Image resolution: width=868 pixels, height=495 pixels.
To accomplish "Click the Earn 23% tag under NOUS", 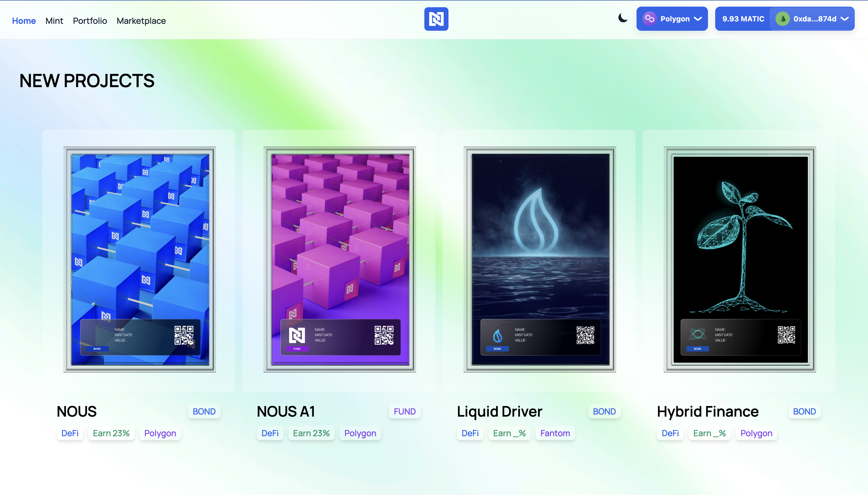I will click(x=111, y=433).
